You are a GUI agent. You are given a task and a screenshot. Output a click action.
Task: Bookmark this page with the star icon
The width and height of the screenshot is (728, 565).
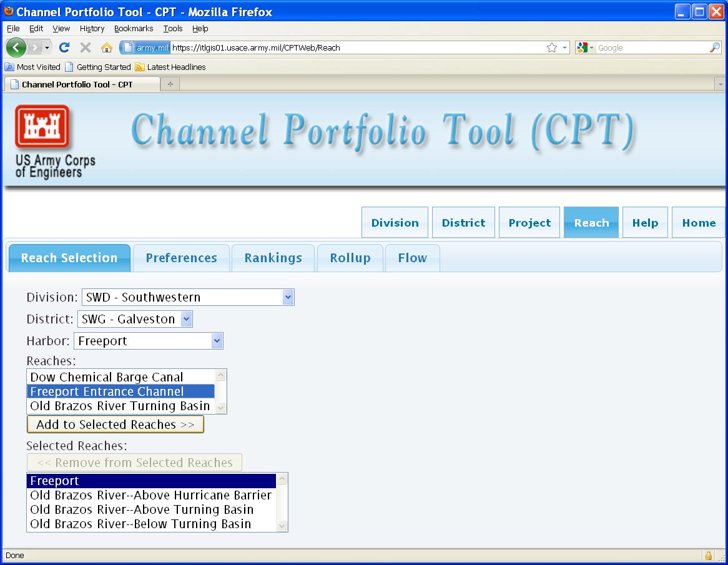coord(551,47)
